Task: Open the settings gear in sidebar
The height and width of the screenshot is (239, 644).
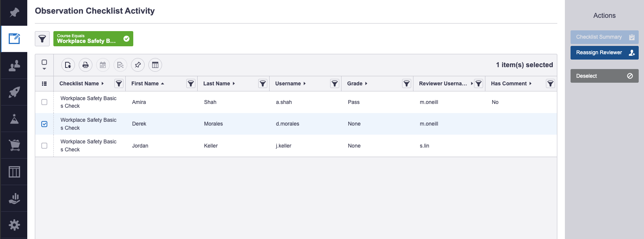Action: (x=14, y=225)
